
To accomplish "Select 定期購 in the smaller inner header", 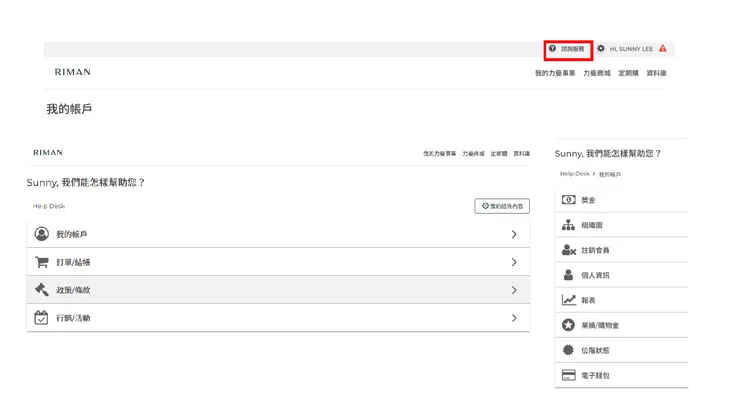I will pyautogui.click(x=499, y=153).
